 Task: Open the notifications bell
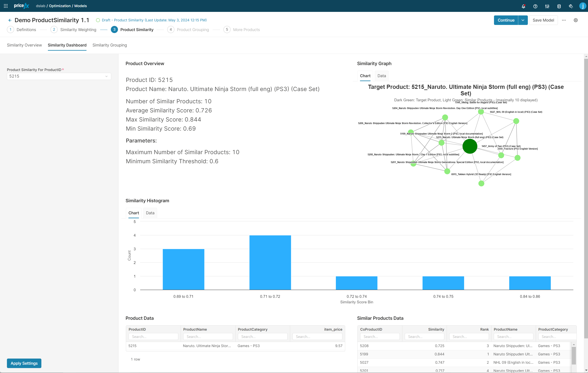523,6
